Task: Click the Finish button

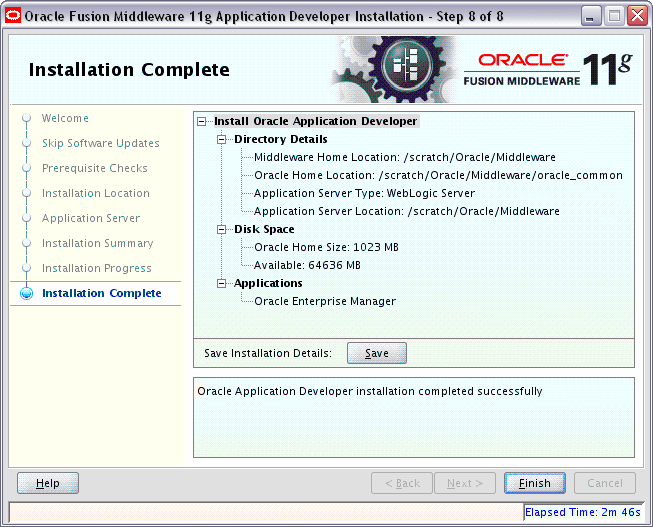Action: point(535,483)
